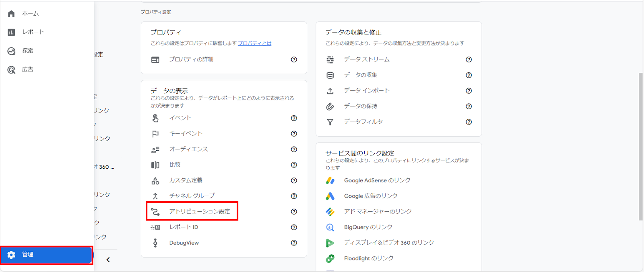Open Google AdSense のリンク
644x272 pixels.
tap(377, 180)
